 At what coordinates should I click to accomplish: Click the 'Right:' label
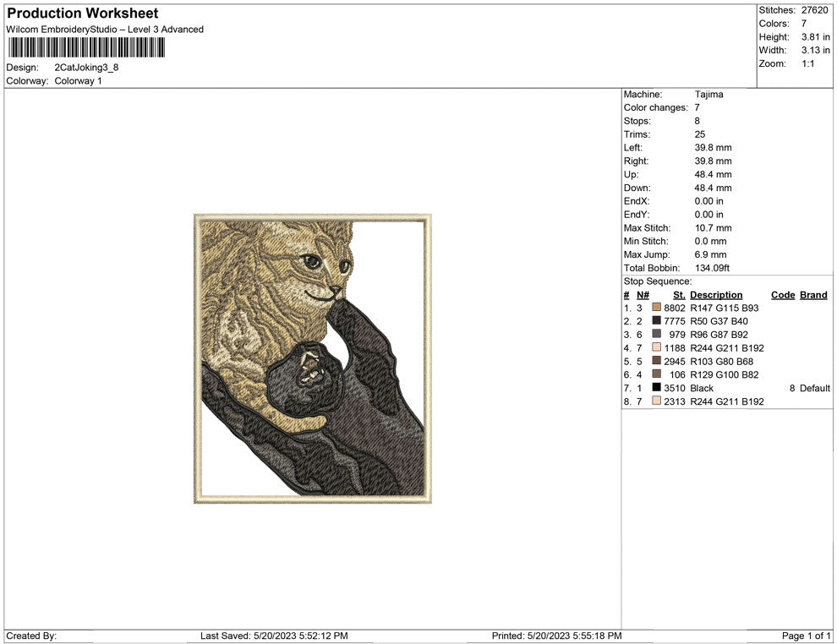[636, 161]
